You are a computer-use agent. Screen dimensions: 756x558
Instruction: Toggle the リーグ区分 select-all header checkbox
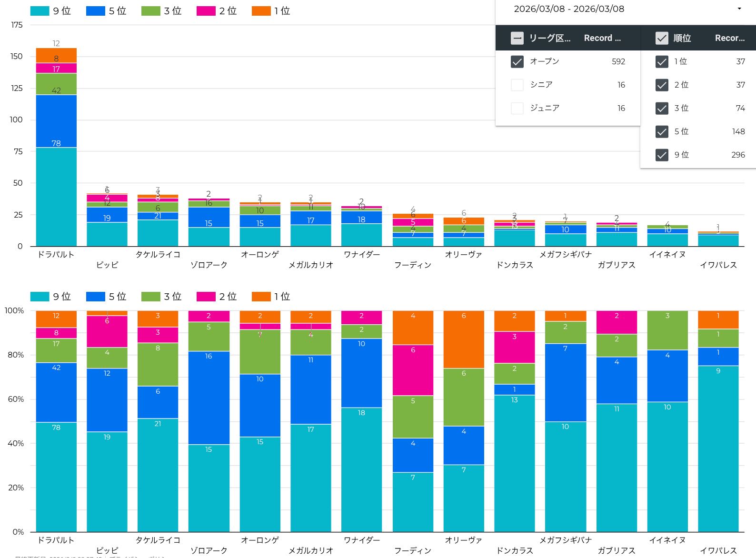517,38
